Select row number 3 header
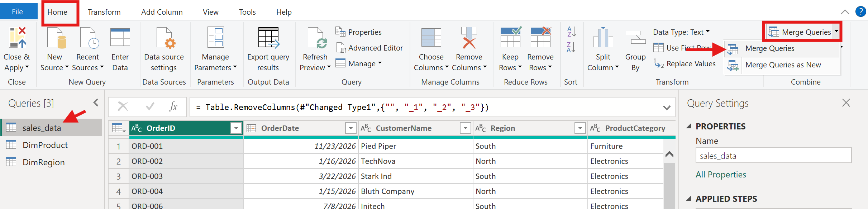Image resolution: width=868 pixels, height=209 pixels. (119, 176)
